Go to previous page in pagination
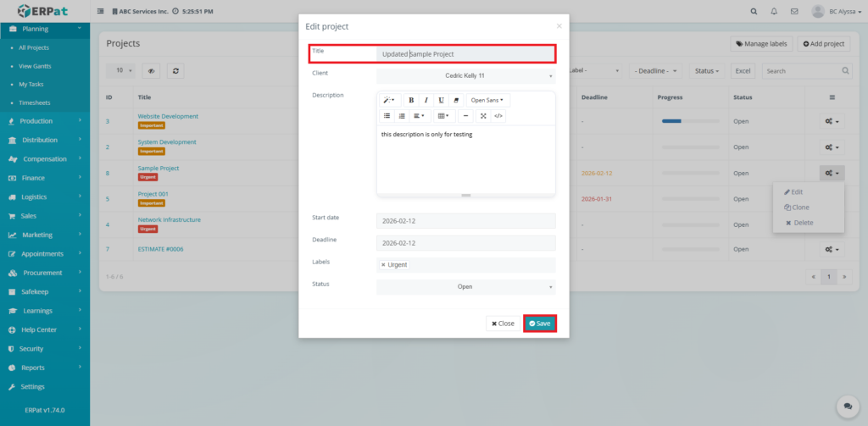Viewport: 868px width, 426px height. coord(813,276)
